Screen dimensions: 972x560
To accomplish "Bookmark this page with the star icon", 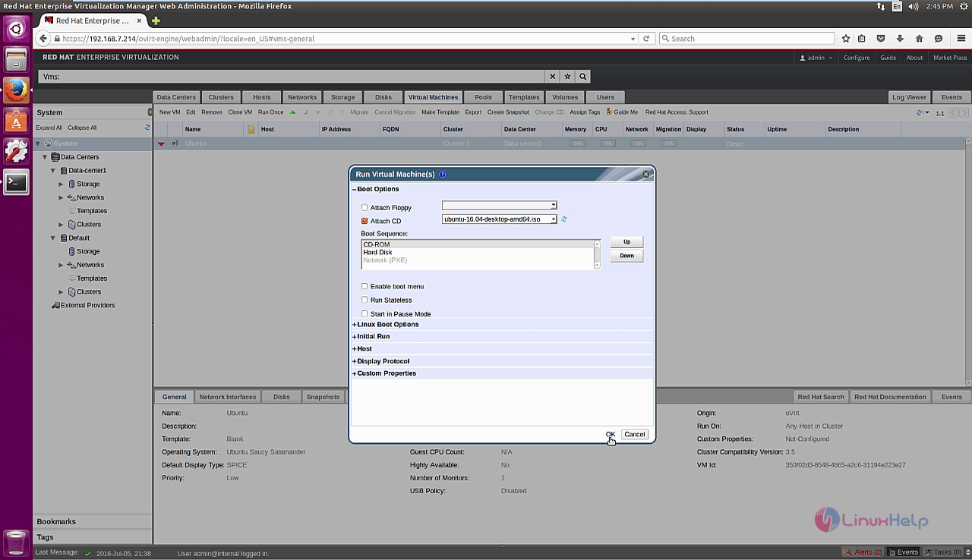I will pyautogui.click(x=845, y=39).
